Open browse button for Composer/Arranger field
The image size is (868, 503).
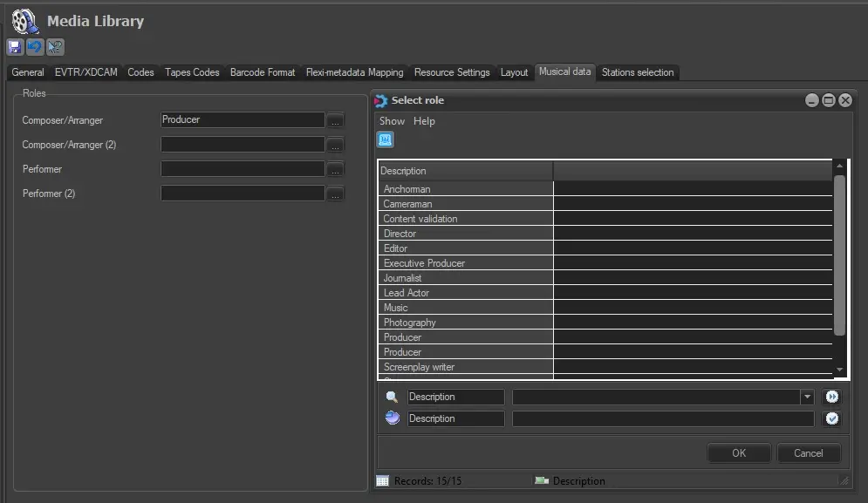coord(335,120)
